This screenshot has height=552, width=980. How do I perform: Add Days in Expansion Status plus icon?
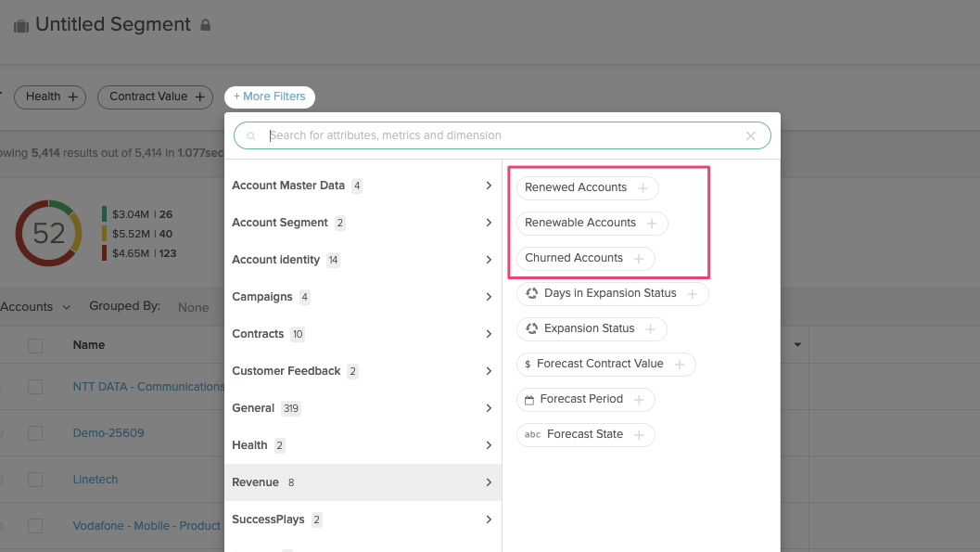(692, 294)
